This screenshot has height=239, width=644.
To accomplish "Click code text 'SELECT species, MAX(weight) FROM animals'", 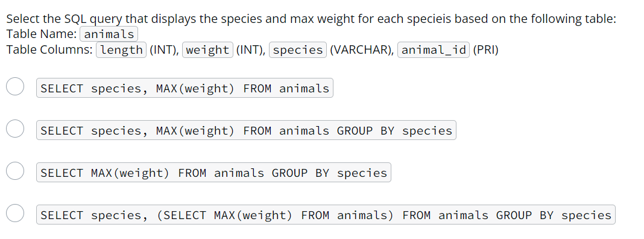I will point(185,88).
